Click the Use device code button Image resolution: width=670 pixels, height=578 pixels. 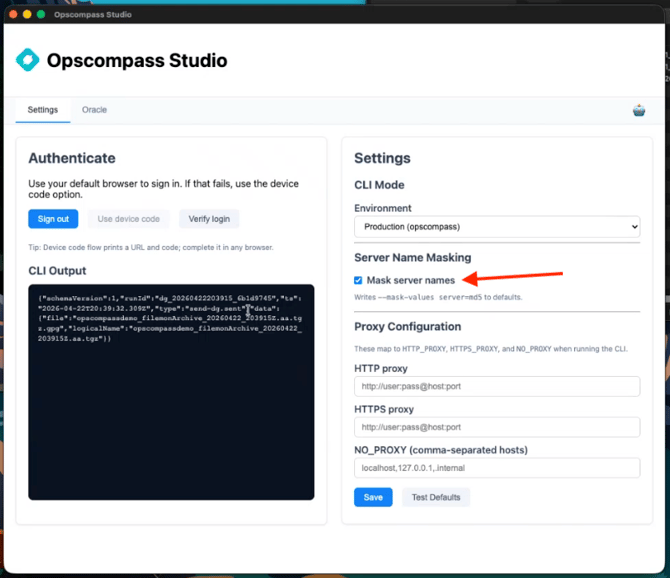pyautogui.click(x=128, y=219)
